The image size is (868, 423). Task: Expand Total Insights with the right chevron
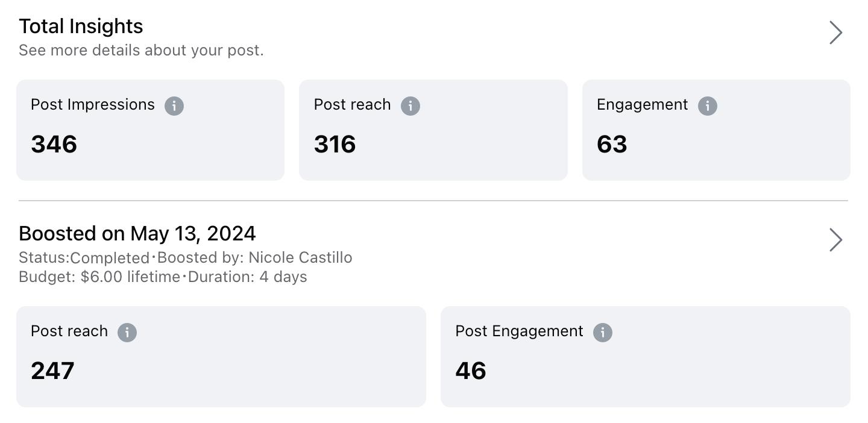point(835,33)
